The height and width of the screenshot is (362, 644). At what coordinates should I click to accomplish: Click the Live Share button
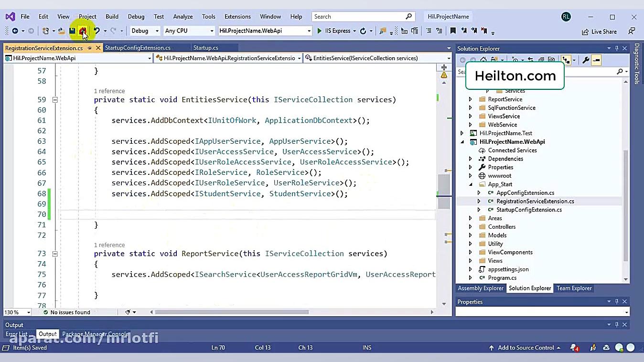(599, 32)
